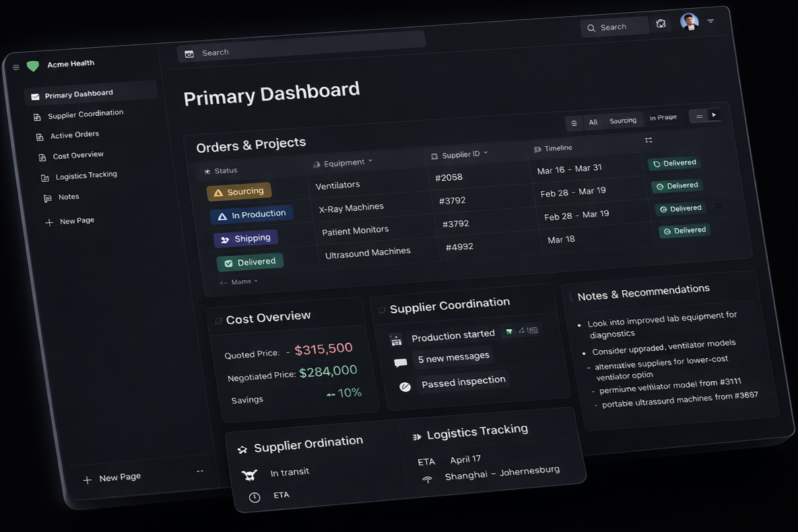Select the In Prage filter tab
Viewport: 798px width, 532px height.
pos(663,117)
